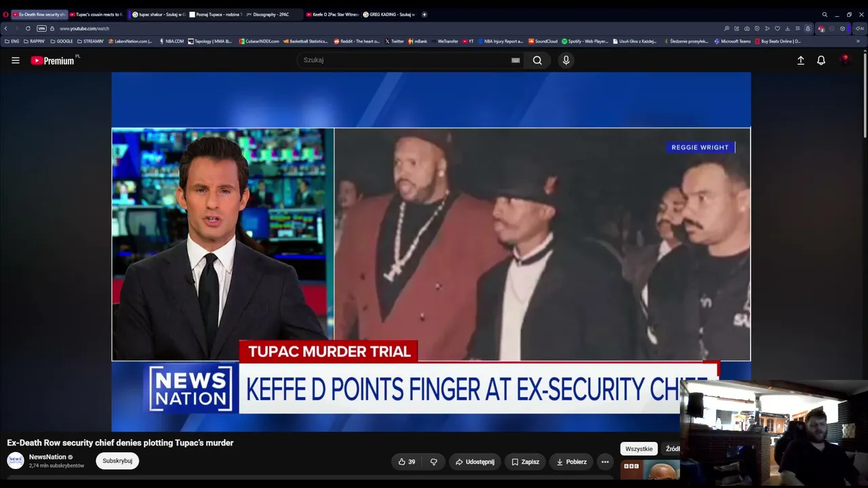868x488 pixels.
Task: Click the Pobierz download button
Action: coord(571,462)
